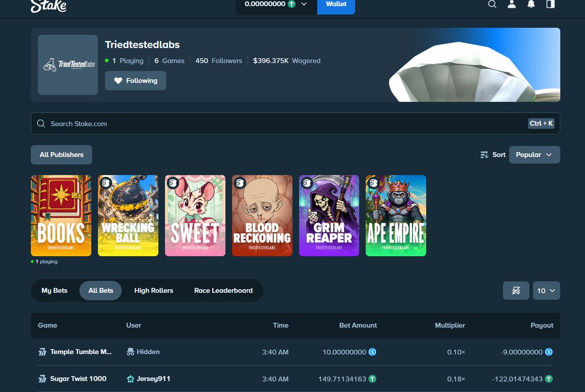Screen dimensions: 585x392
Task: Click the rank icon beside Jersey911
Action: 131,379
